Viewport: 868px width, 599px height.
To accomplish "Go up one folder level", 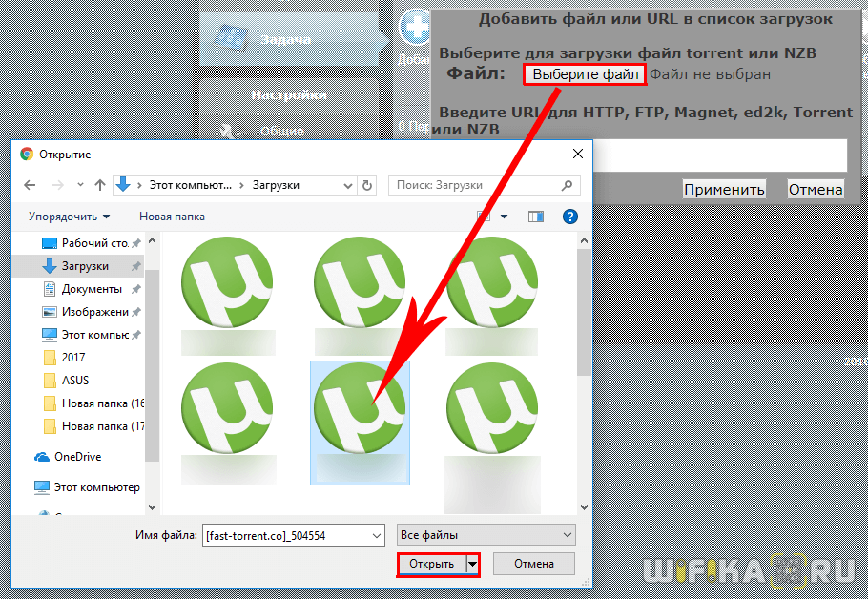I will (100, 185).
